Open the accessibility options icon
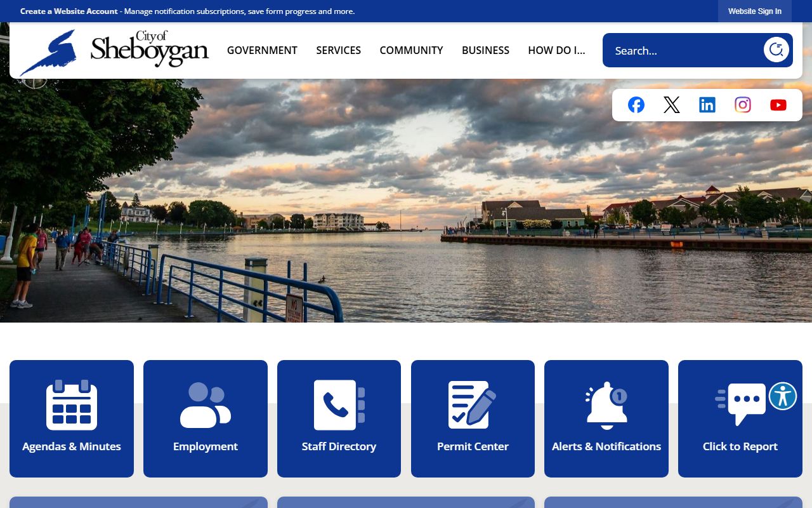 (x=783, y=396)
